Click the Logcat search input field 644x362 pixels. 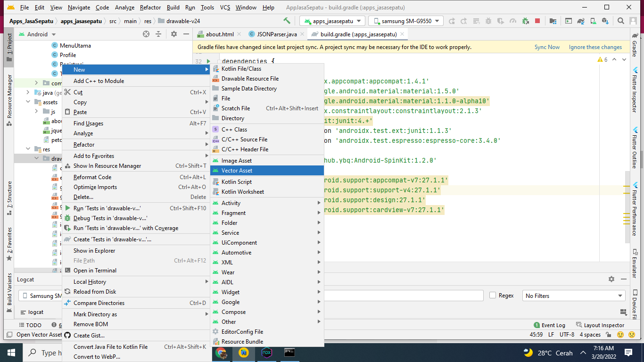coord(403,296)
